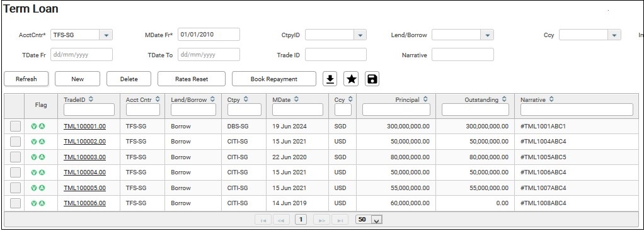Click the 300,000,000.00 Principal cell

[x=408, y=127]
